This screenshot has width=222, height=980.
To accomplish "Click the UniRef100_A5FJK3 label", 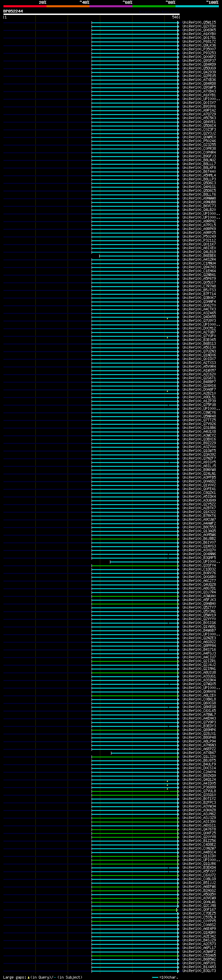I will click(199, 600).
